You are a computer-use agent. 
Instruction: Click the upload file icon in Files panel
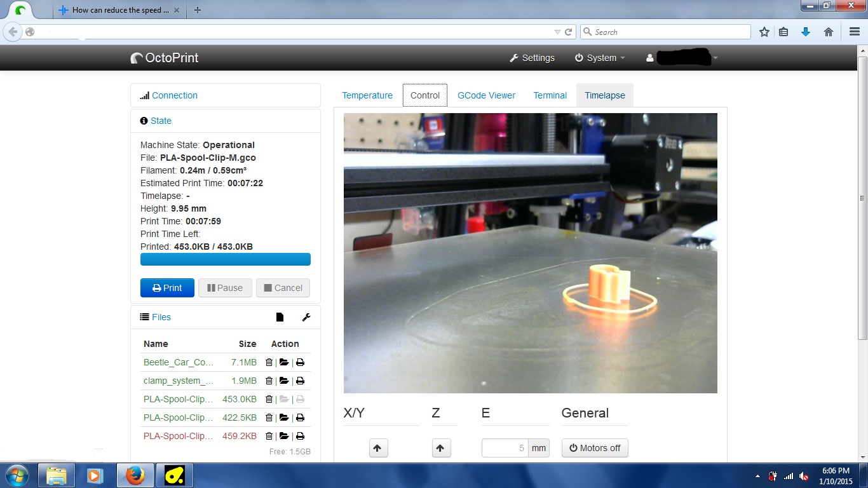point(280,317)
